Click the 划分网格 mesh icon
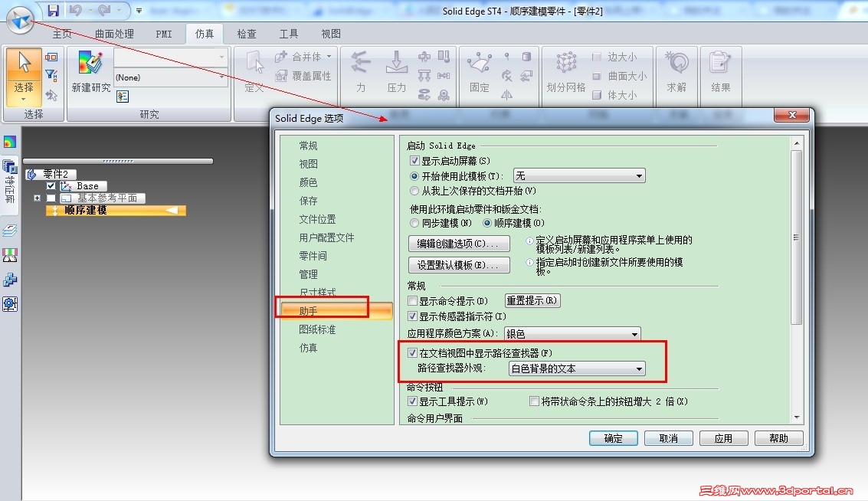The image size is (868, 501). click(565, 63)
